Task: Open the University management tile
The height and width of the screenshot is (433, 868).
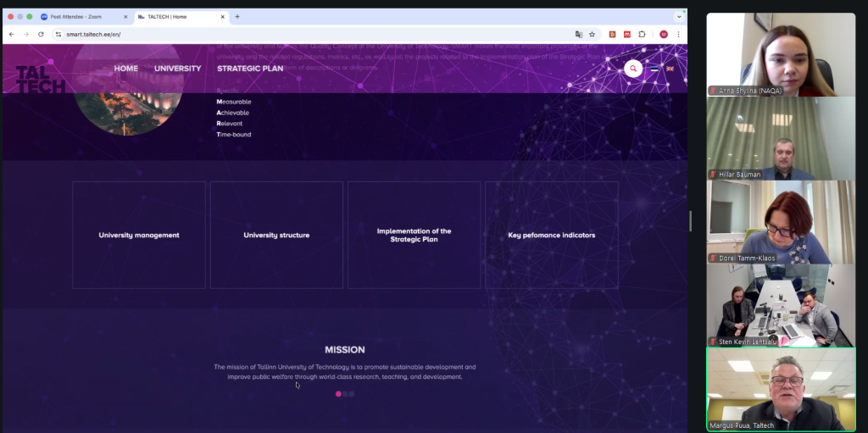Action: coord(139,235)
